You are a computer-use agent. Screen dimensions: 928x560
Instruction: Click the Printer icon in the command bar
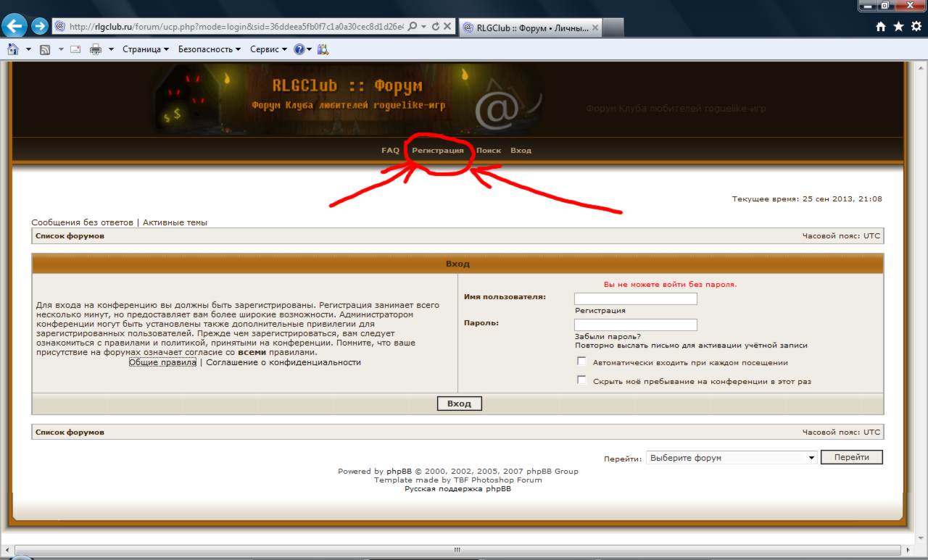[x=96, y=49]
